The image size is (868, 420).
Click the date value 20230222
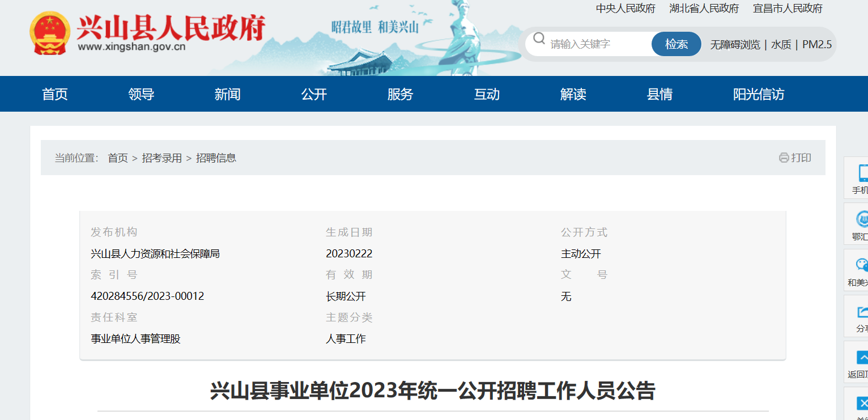[x=349, y=254]
